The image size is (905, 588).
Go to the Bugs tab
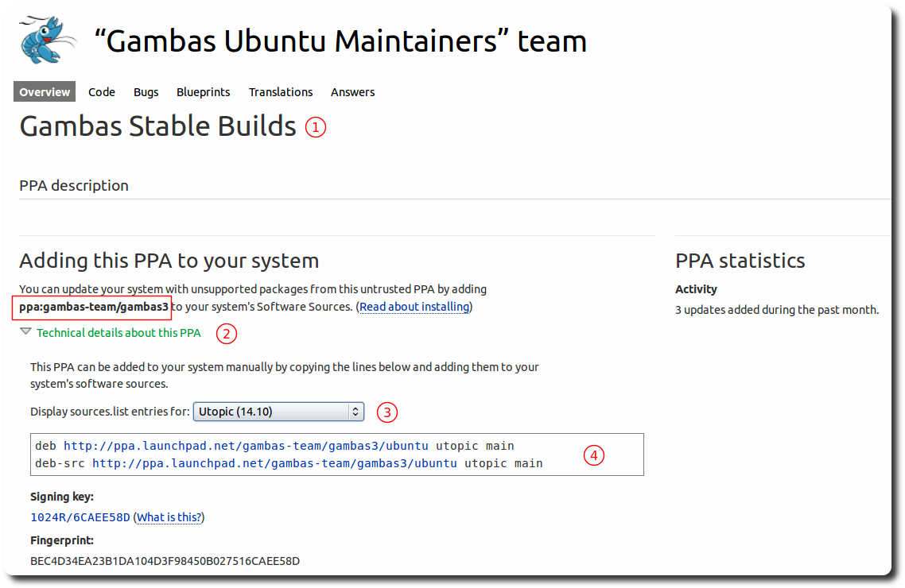(146, 92)
